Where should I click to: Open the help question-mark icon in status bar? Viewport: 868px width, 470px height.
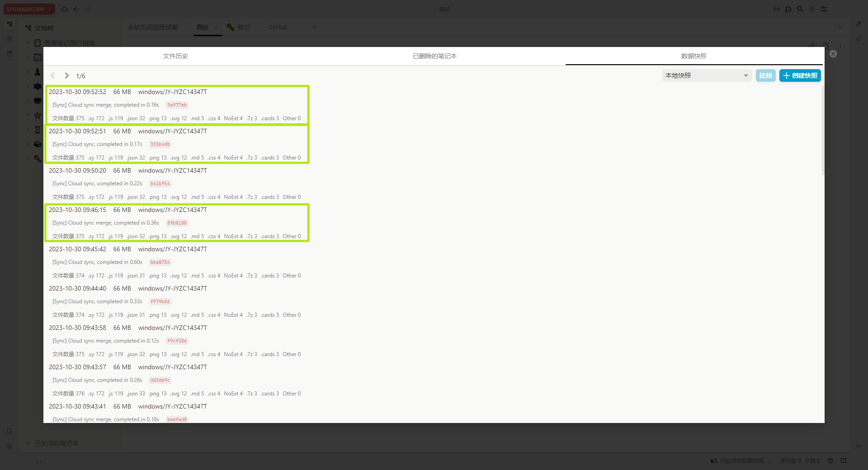pos(830,461)
